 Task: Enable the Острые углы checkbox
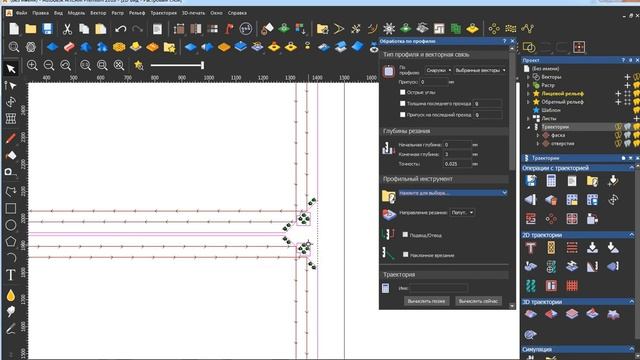click(402, 92)
